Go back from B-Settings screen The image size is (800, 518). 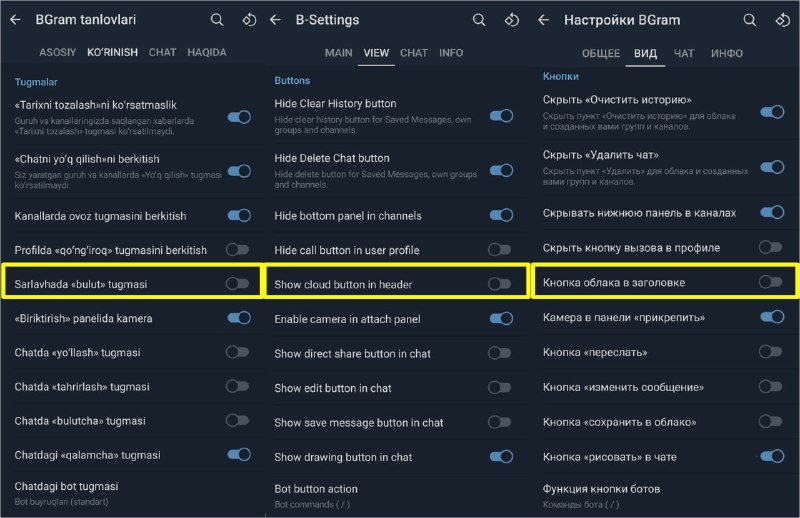pyautogui.click(x=276, y=20)
